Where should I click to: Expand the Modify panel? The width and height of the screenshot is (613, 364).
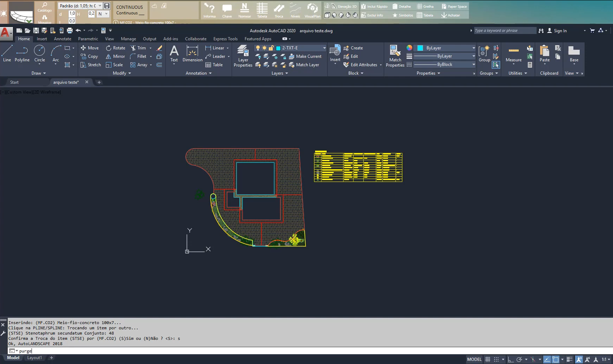[x=122, y=73]
